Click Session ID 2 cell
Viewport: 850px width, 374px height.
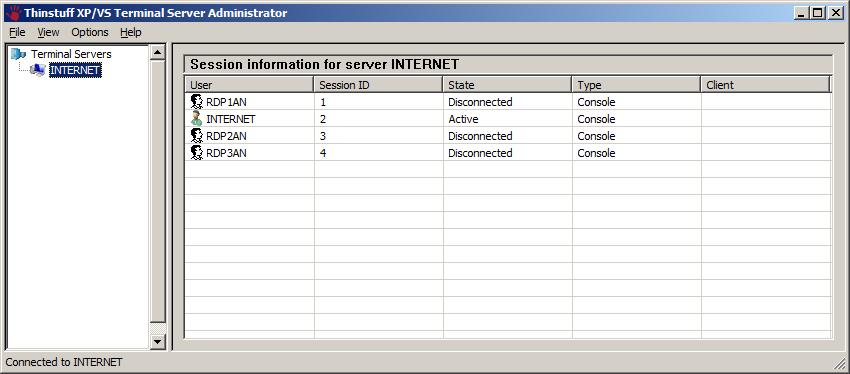pos(378,119)
